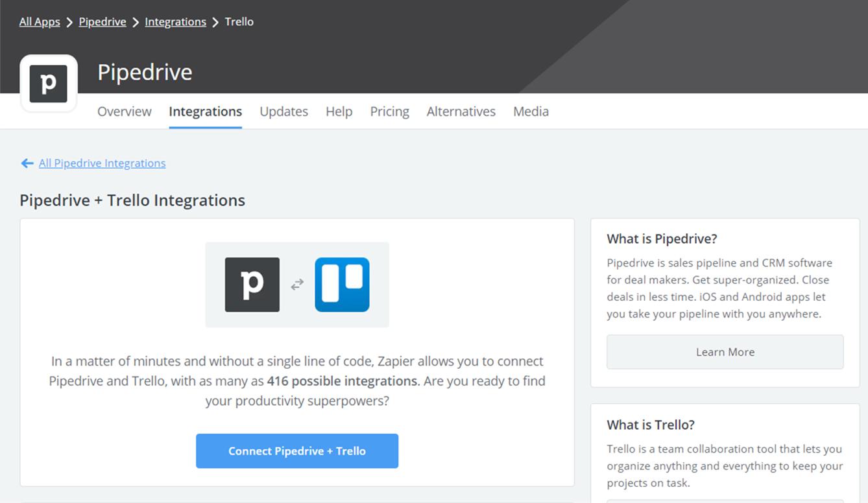Image resolution: width=868 pixels, height=503 pixels.
Task: Click the Connect Pipedrive + Trello button
Action: 297,451
